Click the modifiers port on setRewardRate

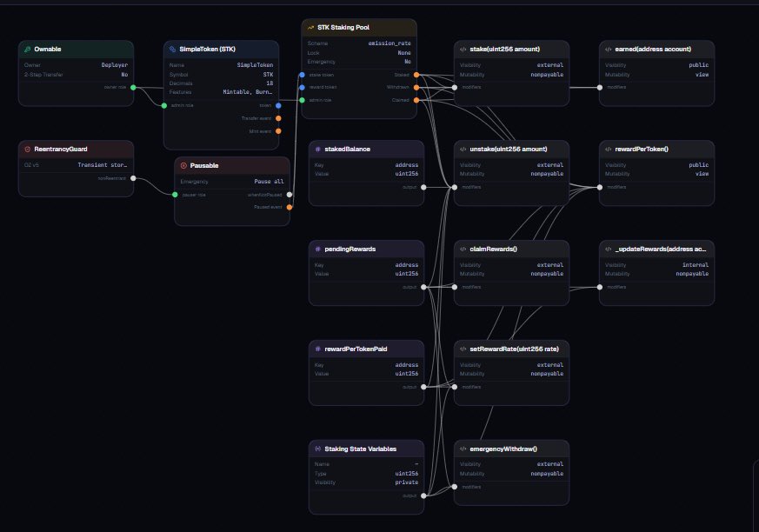click(x=455, y=387)
